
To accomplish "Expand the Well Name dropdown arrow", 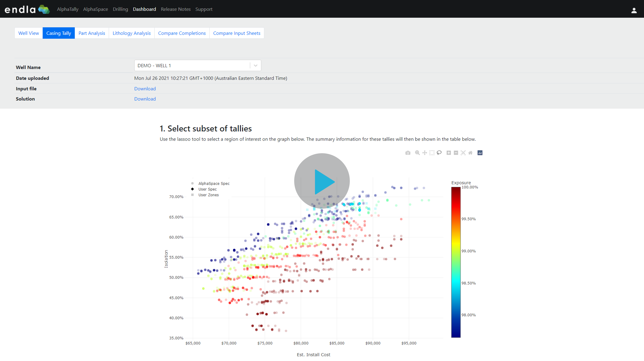I will (x=256, y=66).
